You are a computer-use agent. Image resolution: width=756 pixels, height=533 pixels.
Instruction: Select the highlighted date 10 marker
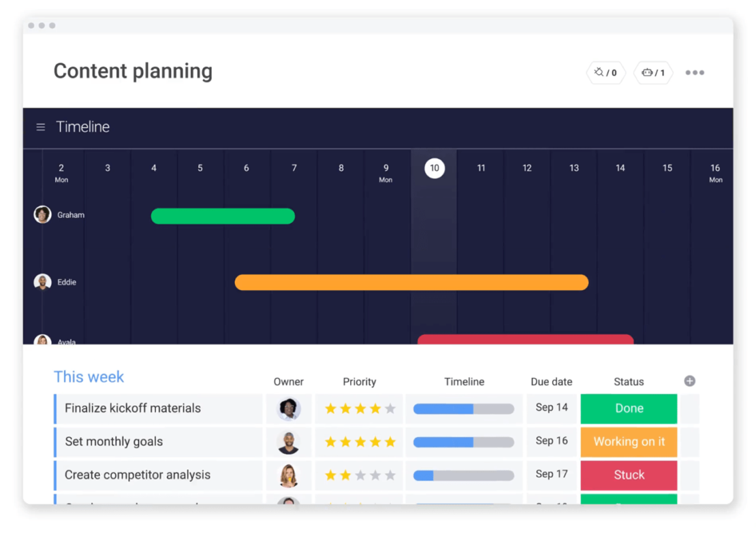click(434, 168)
